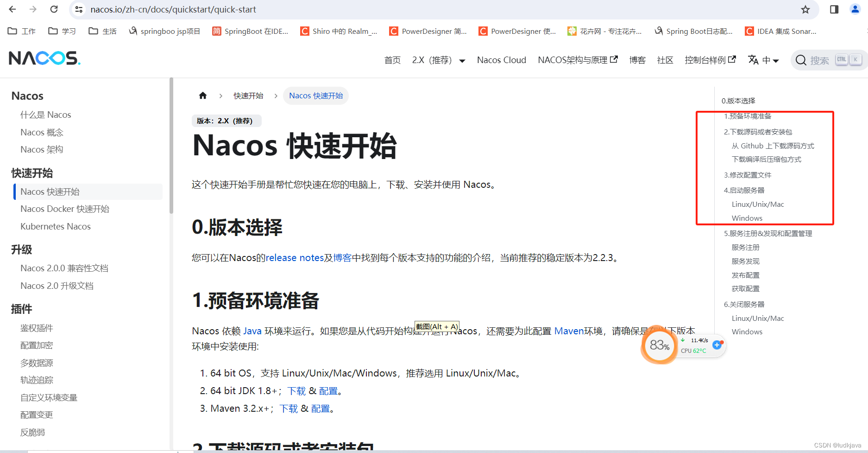Click the NACOS logo

pyautogui.click(x=44, y=58)
